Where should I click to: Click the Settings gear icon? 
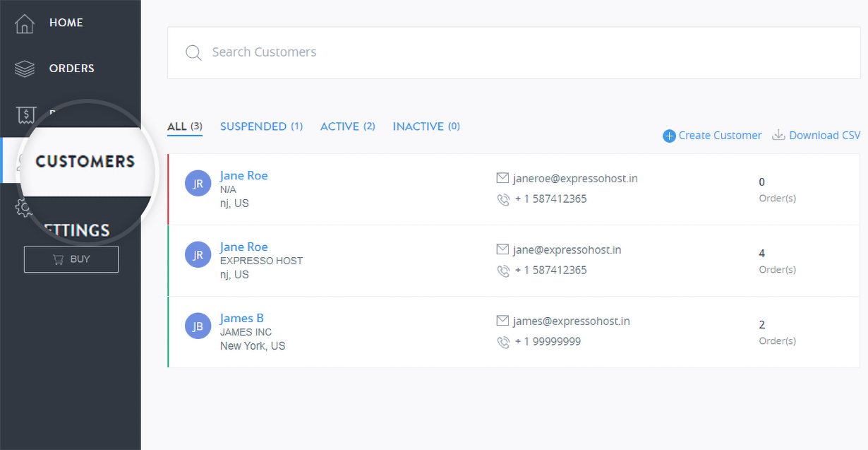click(x=23, y=208)
